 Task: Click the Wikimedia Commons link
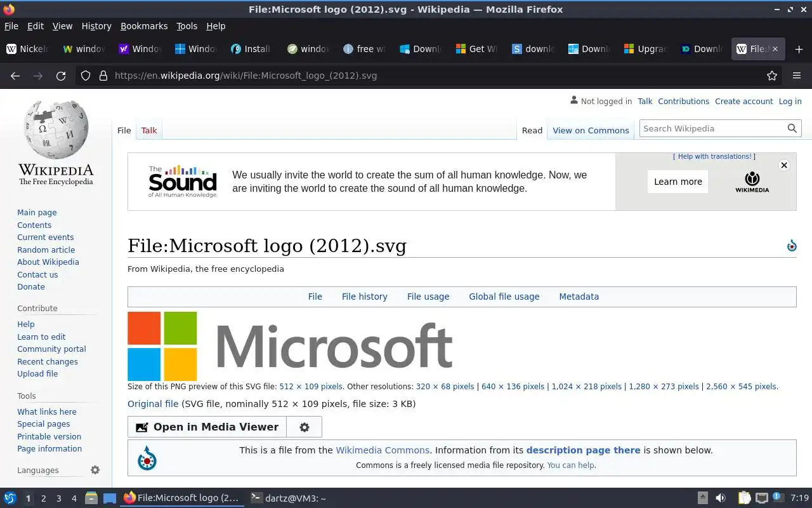(x=383, y=450)
